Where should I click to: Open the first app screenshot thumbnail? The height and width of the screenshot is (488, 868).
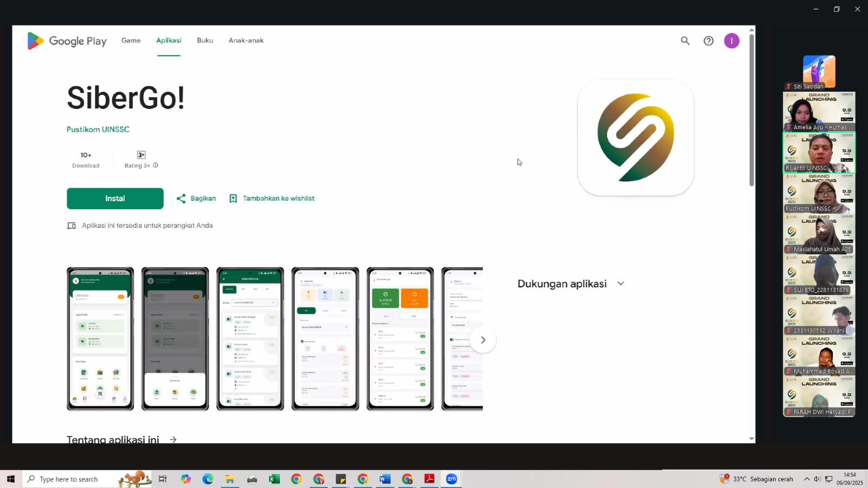click(x=100, y=339)
